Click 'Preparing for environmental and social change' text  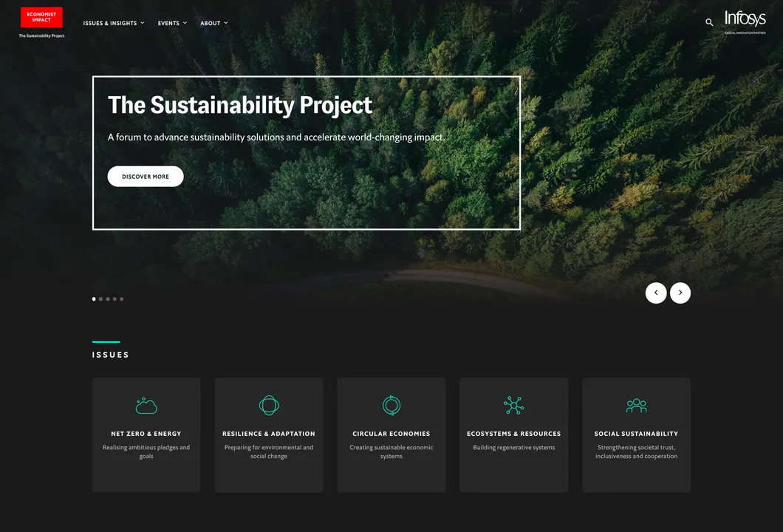click(269, 451)
